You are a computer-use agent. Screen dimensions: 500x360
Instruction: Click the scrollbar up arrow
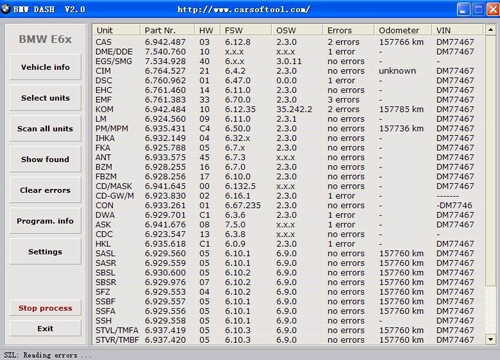(490, 30)
